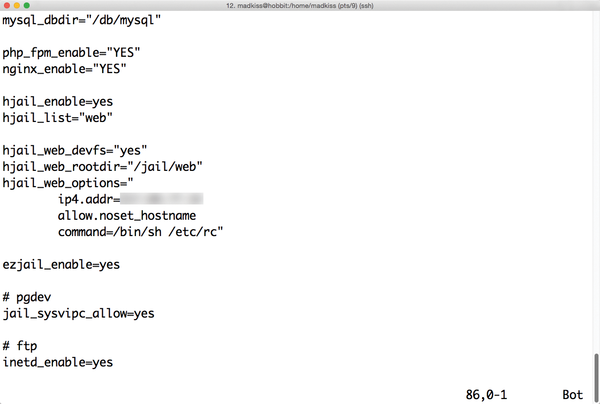Click on php_fpm_enable="YES" line

(x=71, y=52)
